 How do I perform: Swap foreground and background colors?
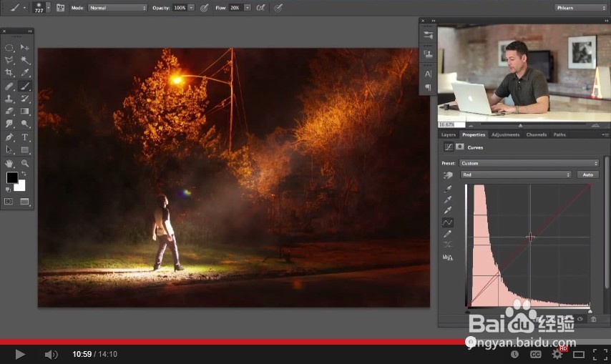[24, 174]
